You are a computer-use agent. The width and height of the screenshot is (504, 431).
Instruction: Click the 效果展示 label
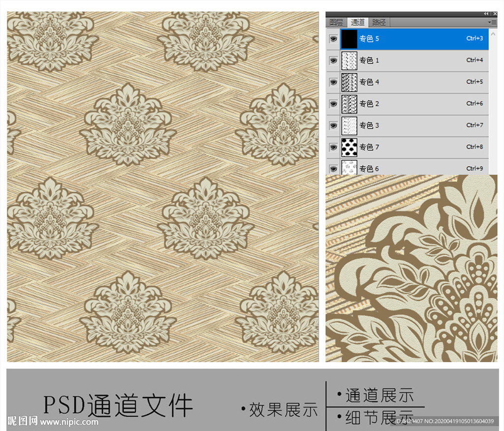click(283, 409)
